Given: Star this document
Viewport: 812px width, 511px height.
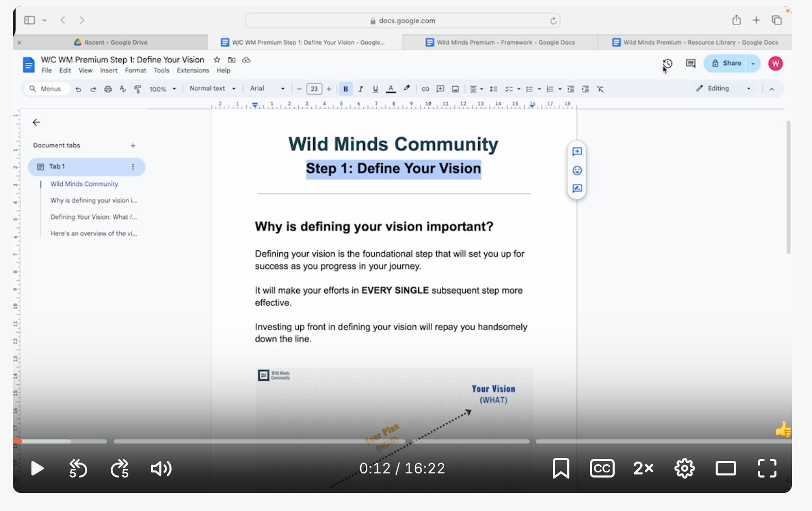Looking at the screenshot, I should tap(217, 60).
